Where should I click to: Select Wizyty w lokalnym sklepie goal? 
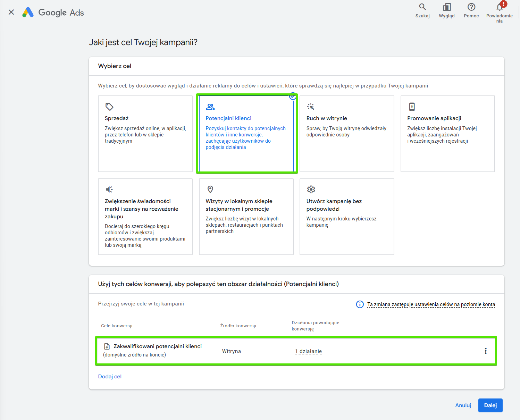[x=246, y=217]
